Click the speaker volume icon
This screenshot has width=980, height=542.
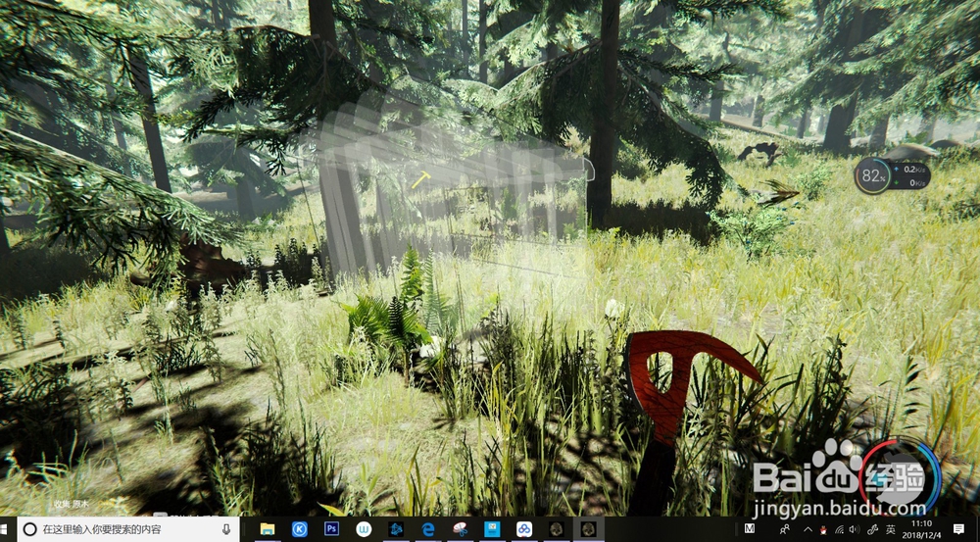[x=855, y=530]
